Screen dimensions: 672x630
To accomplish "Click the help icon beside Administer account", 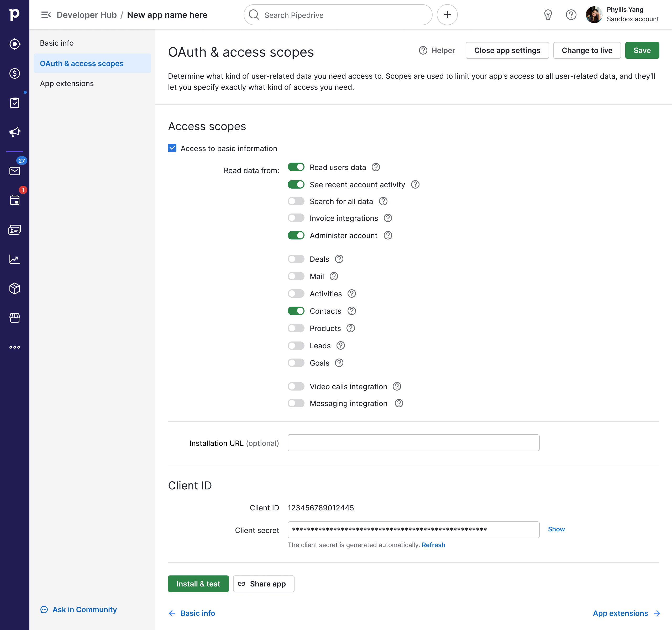I will point(388,236).
